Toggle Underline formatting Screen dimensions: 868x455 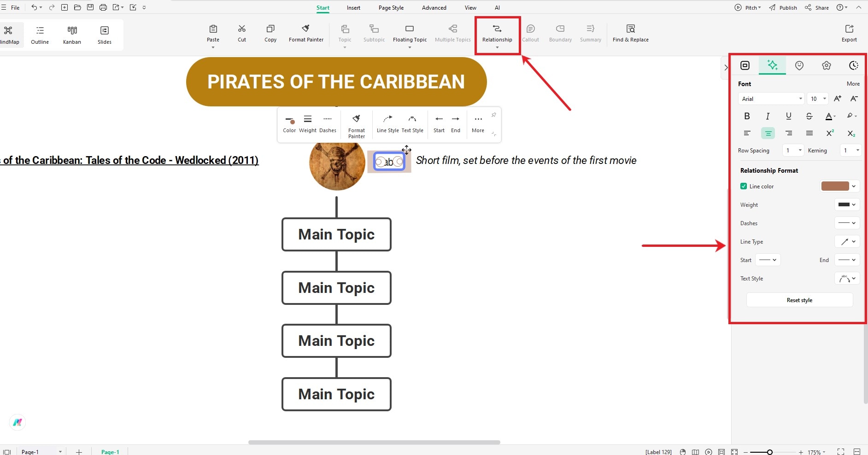pos(789,116)
